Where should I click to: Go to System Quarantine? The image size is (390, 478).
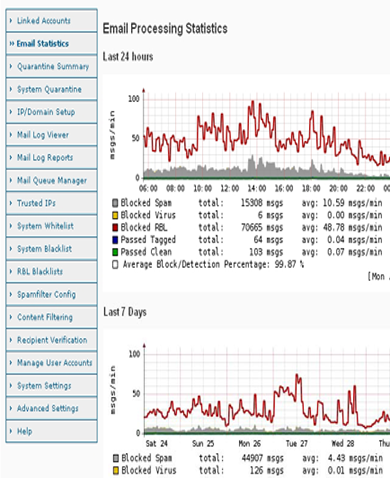(51, 89)
